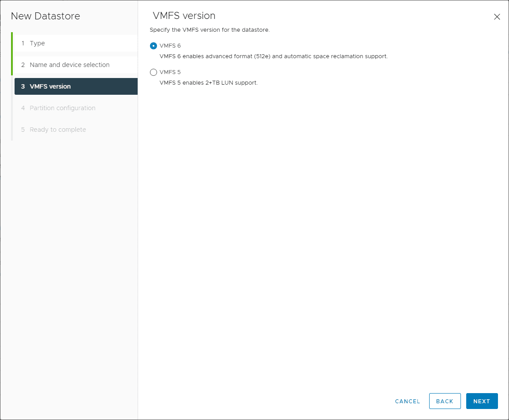The width and height of the screenshot is (509, 420).
Task: Open the Name and device selection step
Action: coord(69,65)
